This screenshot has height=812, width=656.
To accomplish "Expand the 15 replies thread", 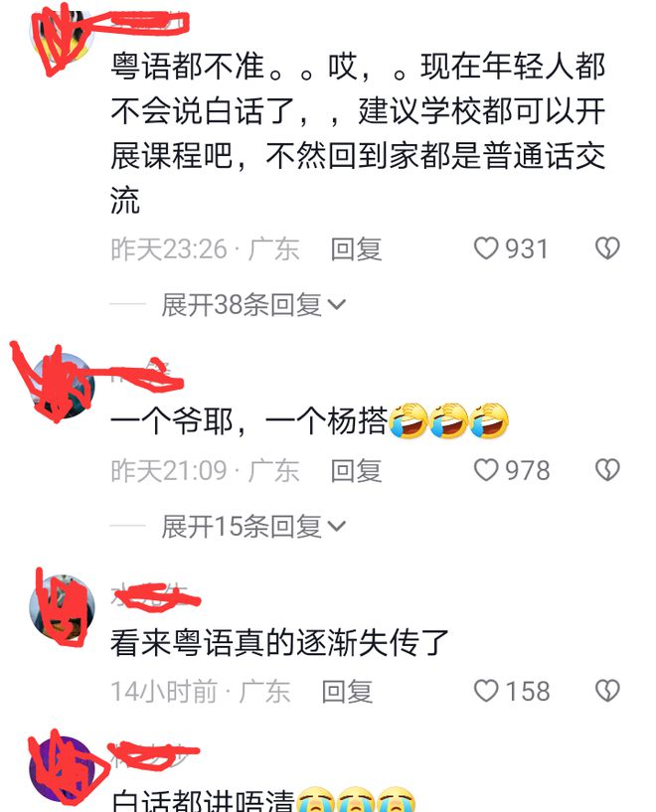I will [242, 526].
